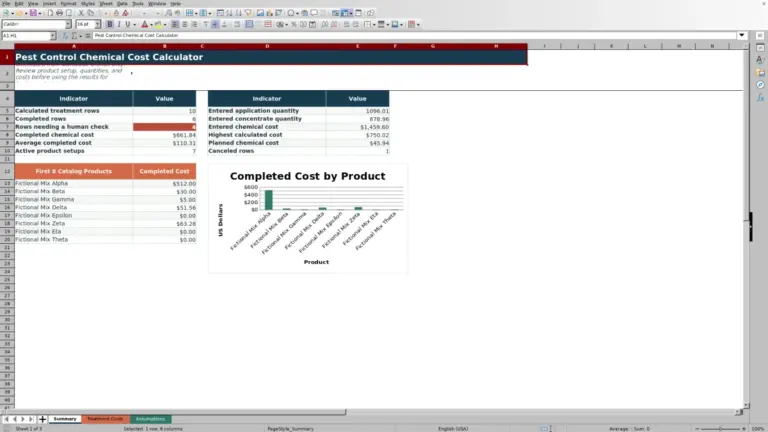The width and height of the screenshot is (768, 432).
Task: Click the AutoFilter funnel icon
Action: tap(248, 13)
